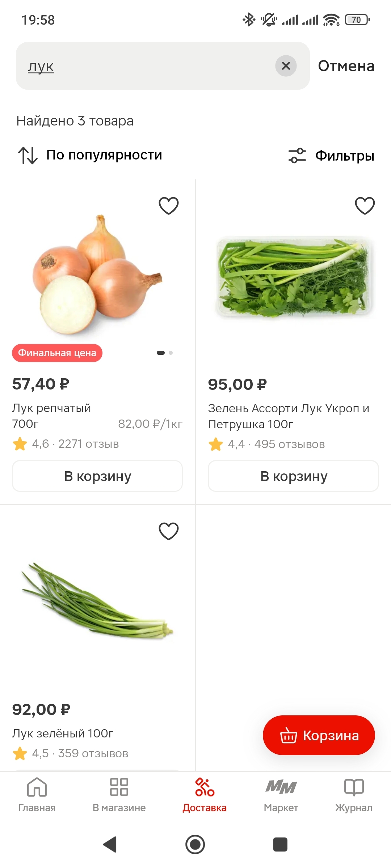
Task: Open the Маркет tab
Action: 281,795
